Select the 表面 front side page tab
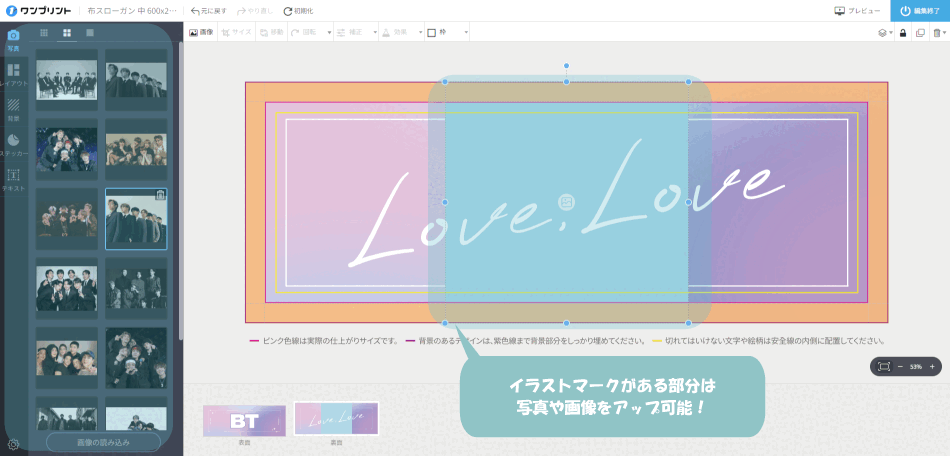The width and height of the screenshot is (950, 456). (244, 421)
